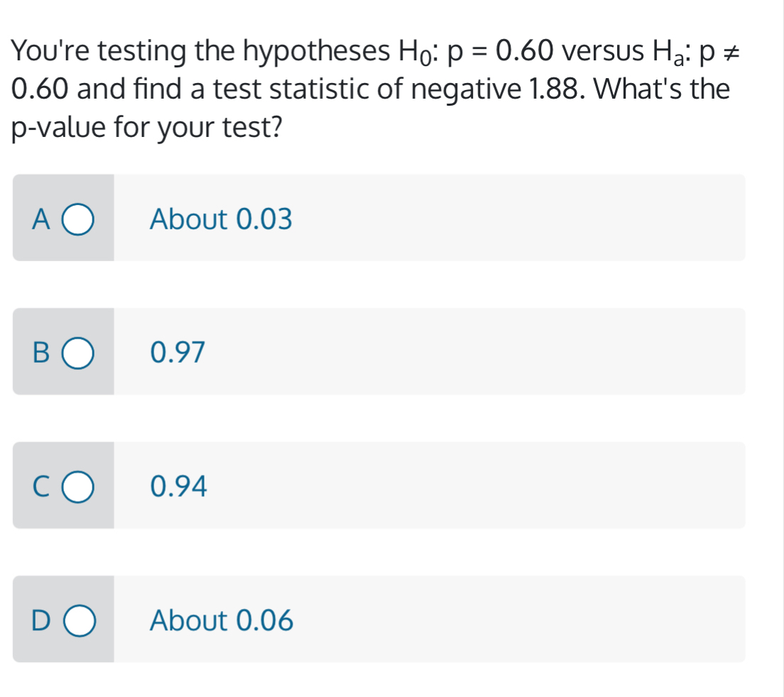Select the radio button for option D
Image resolution: width=784 pixels, height=697 pixels.
[78, 620]
